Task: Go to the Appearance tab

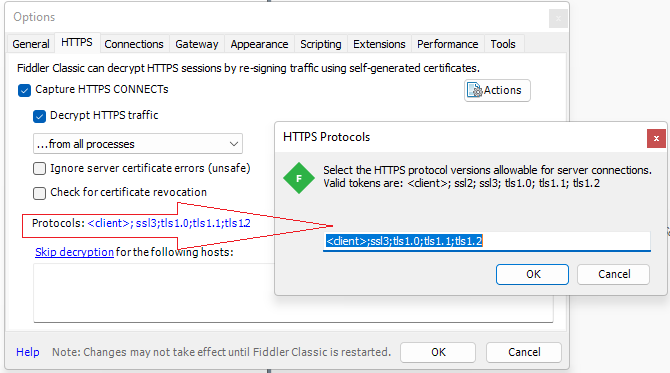Action: (259, 44)
